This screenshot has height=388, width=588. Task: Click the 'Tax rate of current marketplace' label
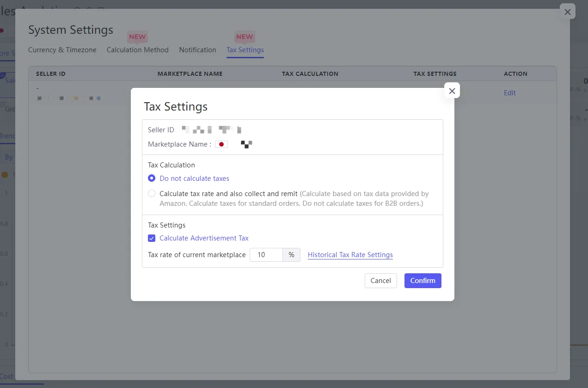pos(197,255)
